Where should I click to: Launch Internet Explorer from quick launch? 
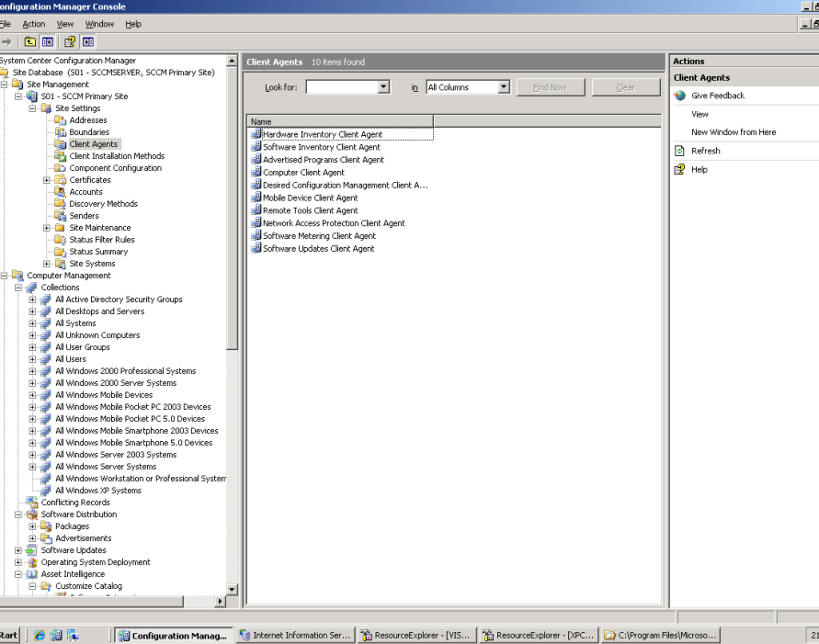tap(40, 635)
